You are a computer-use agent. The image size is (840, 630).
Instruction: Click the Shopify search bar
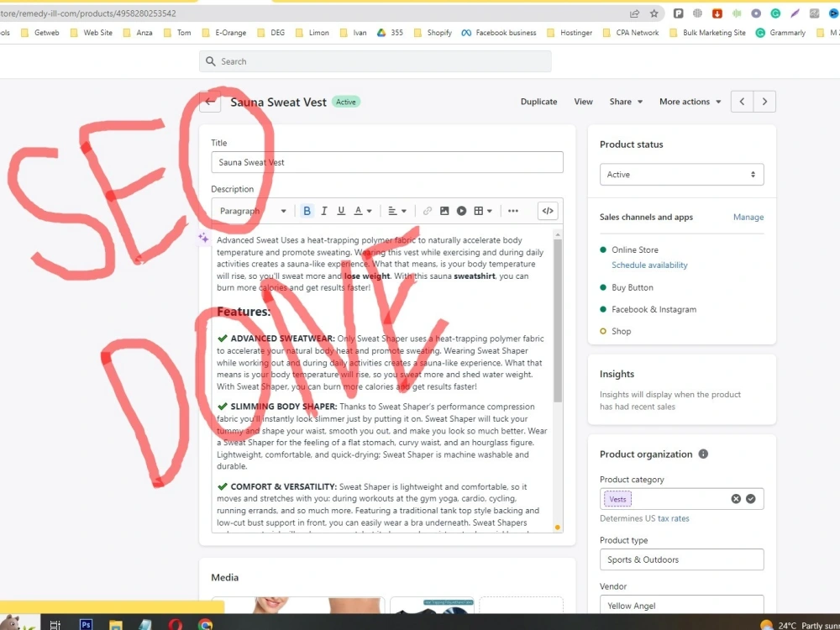pyautogui.click(x=375, y=61)
